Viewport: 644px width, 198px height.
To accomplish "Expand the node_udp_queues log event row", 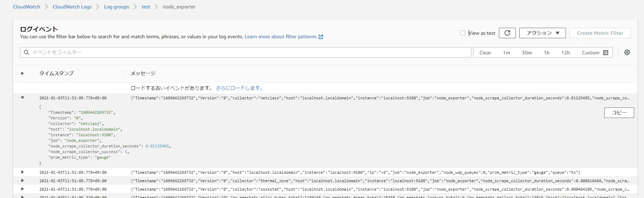I will [22, 172].
